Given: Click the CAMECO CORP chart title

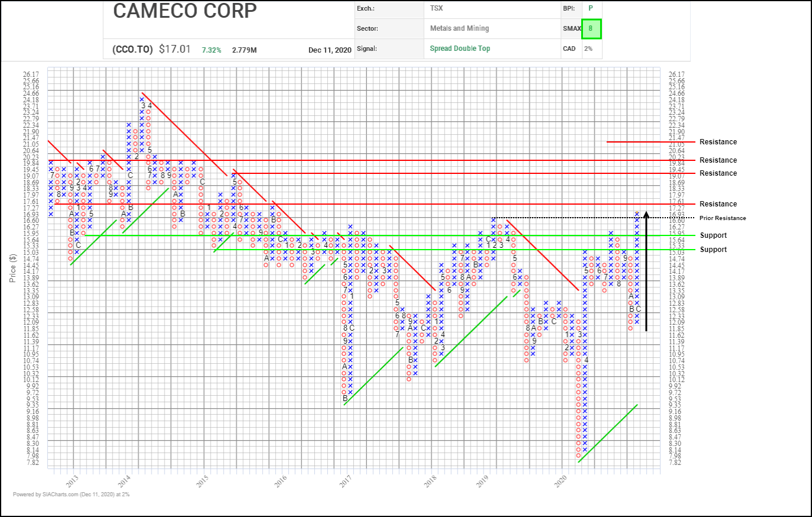Looking at the screenshot, I should click(x=185, y=11).
